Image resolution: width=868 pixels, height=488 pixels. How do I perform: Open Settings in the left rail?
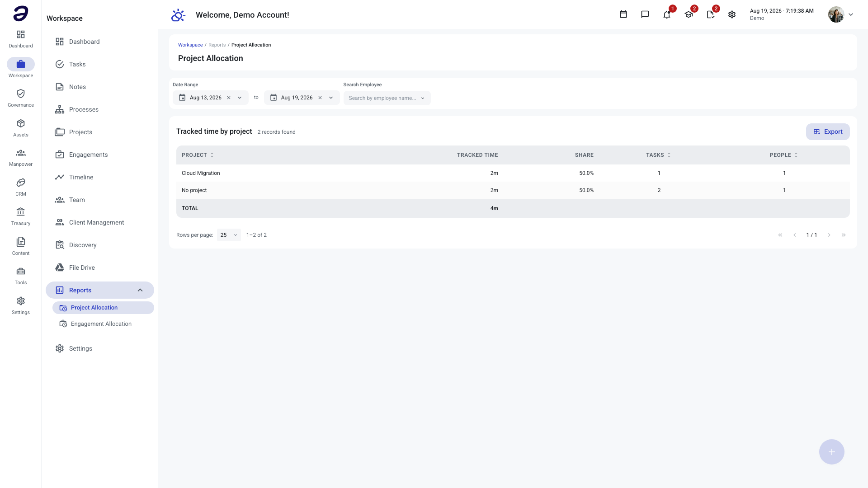click(x=21, y=305)
